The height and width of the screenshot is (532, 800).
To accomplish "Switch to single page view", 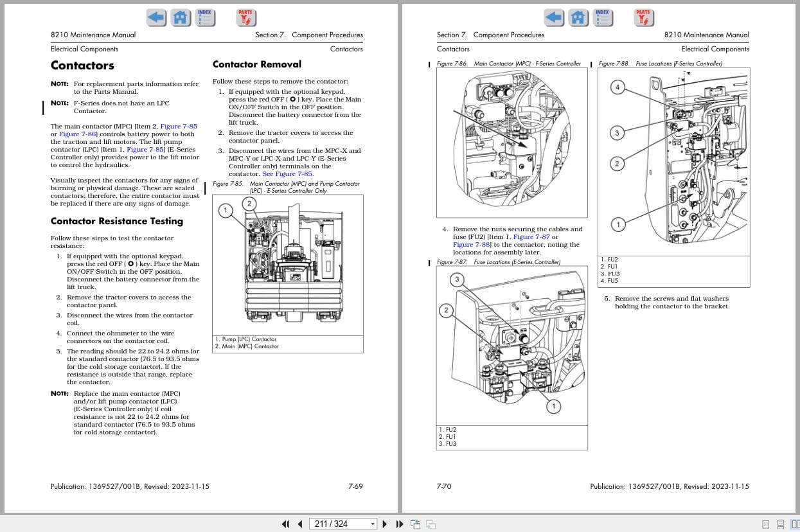I will coord(766,524).
